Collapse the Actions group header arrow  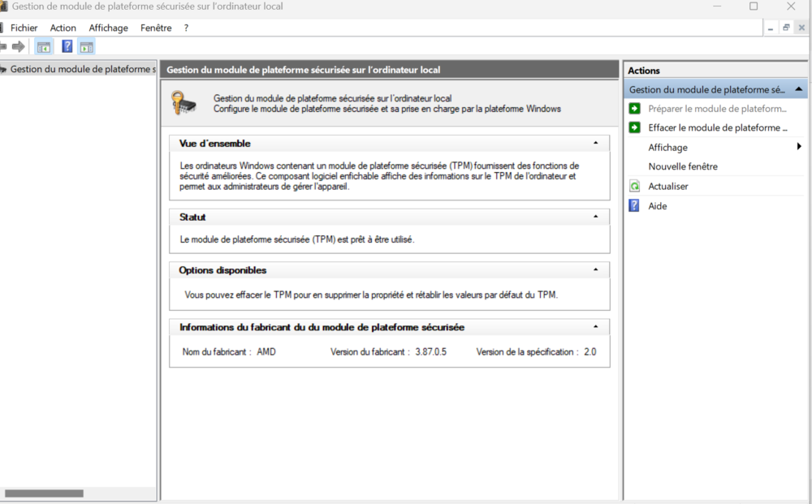[x=799, y=89]
